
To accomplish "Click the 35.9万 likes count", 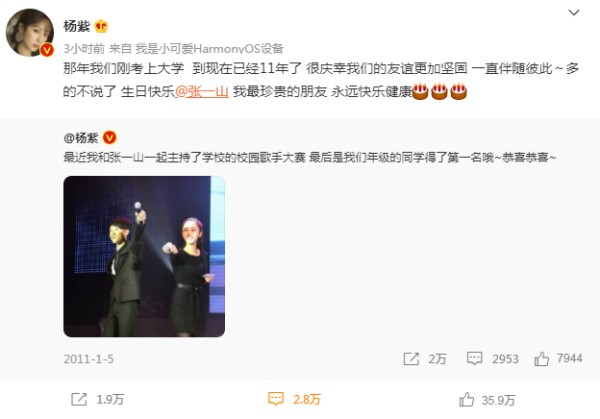I will click(499, 400).
